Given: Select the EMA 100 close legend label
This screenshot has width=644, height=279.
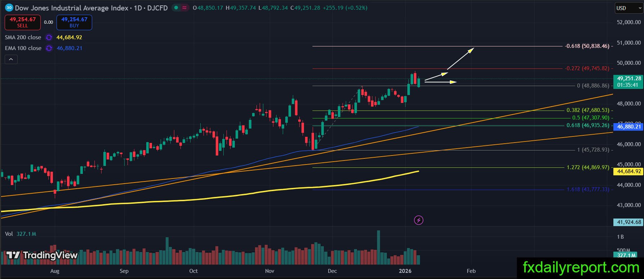Looking at the screenshot, I should 23,48.
